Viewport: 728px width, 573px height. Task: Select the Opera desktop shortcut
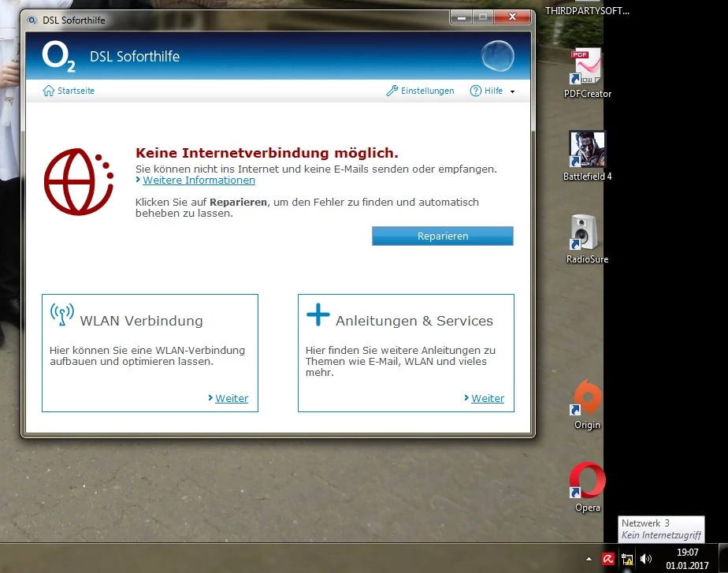coord(587,487)
